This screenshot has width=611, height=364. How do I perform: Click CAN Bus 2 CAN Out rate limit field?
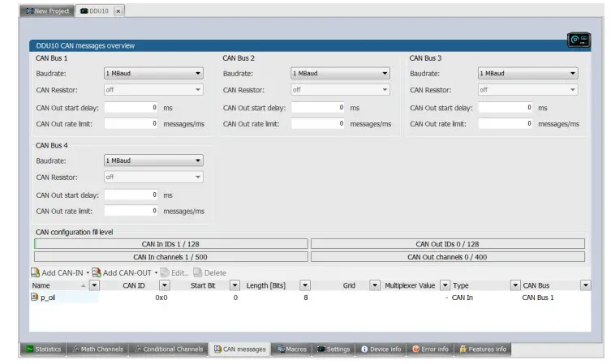(318, 123)
